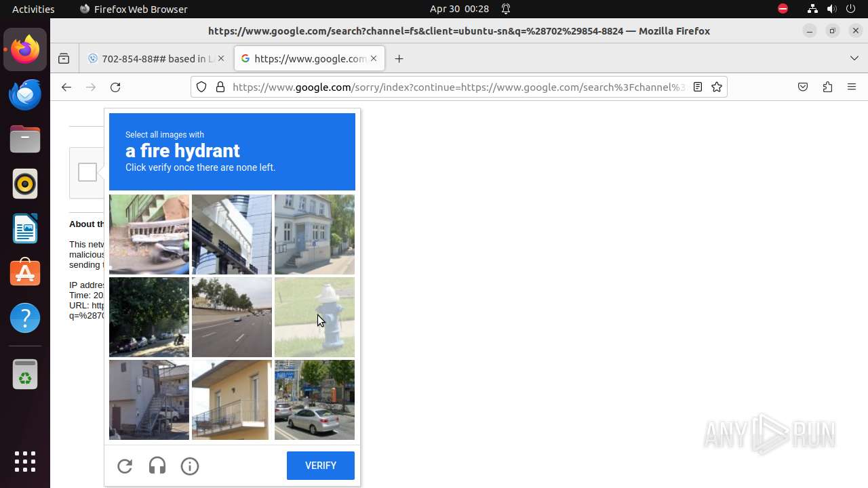
Task: Open Ubuntu Software store
Action: (25, 273)
